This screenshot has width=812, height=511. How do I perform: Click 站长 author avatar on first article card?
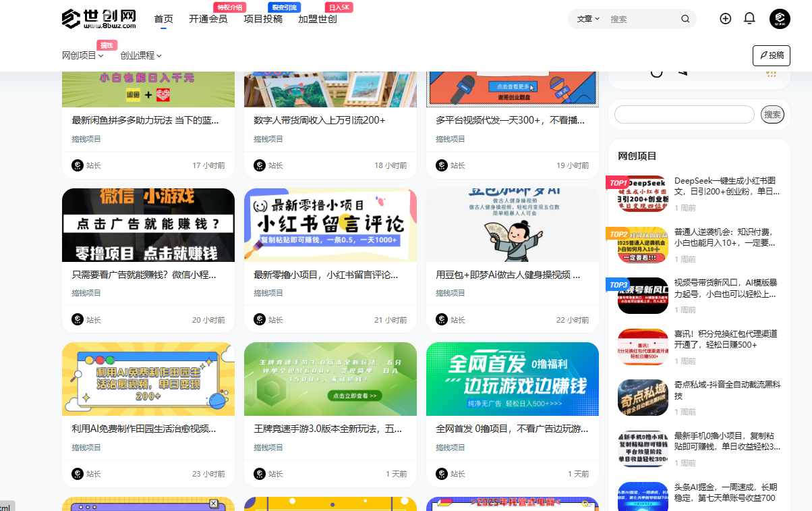[77, 165]
